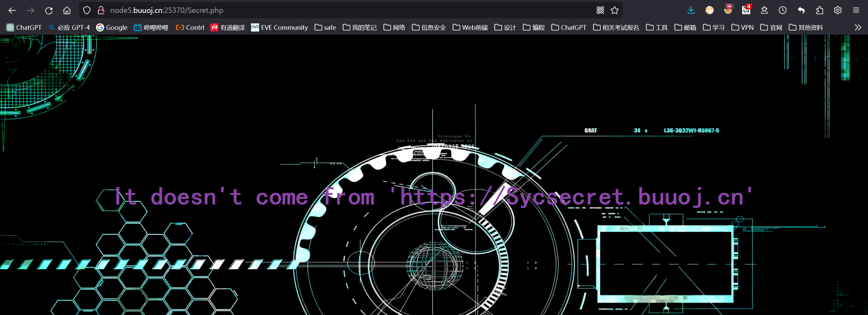Open browser settings gear icon
The width and height of the screenshot is (868, 315).
(837, 10)
